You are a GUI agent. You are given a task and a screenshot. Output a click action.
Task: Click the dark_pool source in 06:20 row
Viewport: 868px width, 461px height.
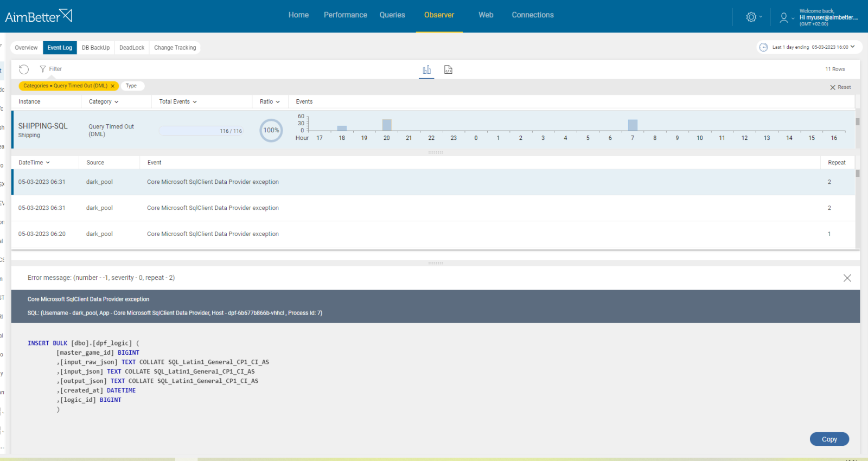coord(99,234)
